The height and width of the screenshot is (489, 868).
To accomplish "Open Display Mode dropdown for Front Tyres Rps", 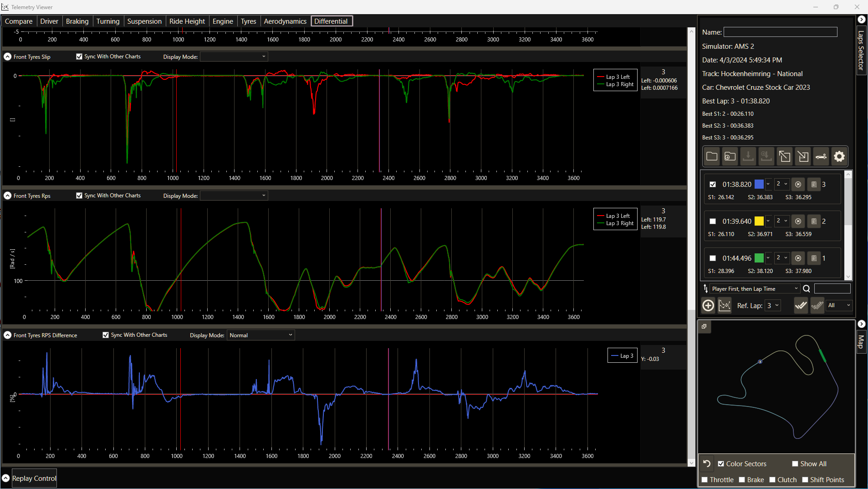I will tap(234, 196).
